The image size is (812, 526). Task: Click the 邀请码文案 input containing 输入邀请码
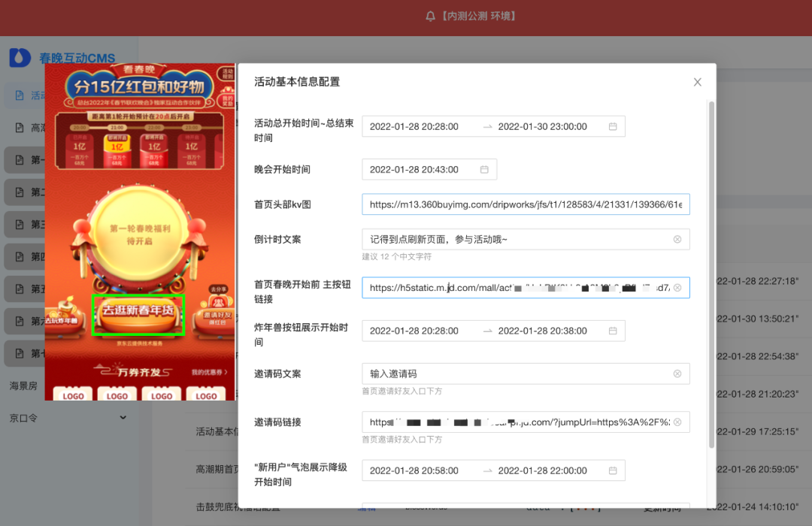(x=526, y=373)
